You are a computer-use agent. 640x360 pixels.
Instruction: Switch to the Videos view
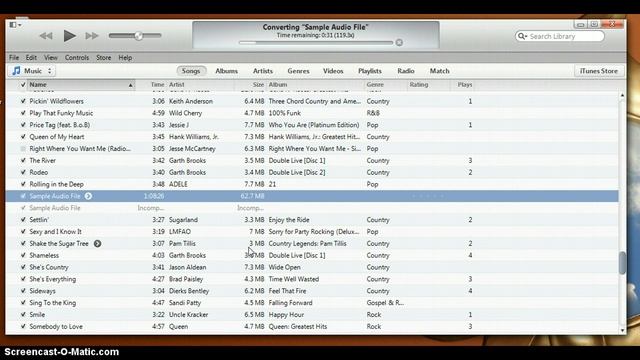[x=333, y=71]
